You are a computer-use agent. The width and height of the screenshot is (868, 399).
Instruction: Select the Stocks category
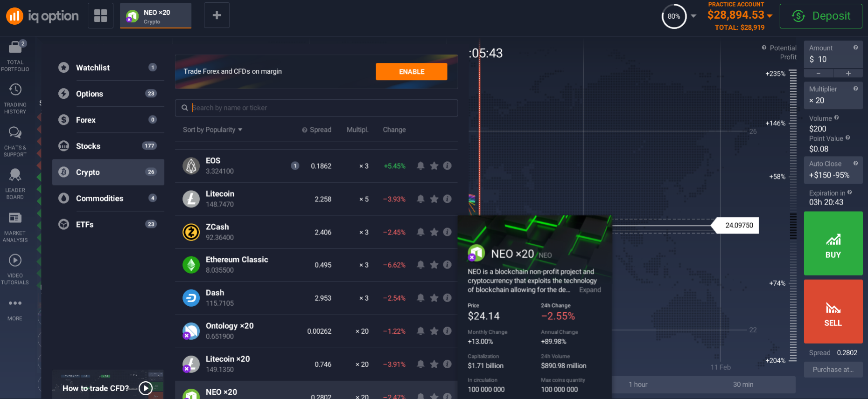click(x=108, y=146)
